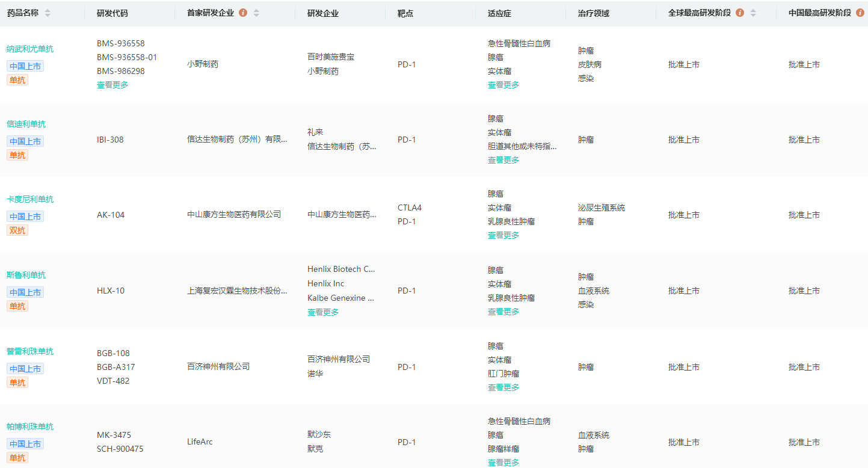Select the code MK-3475

pyautogui.click(x=114, y=435)
